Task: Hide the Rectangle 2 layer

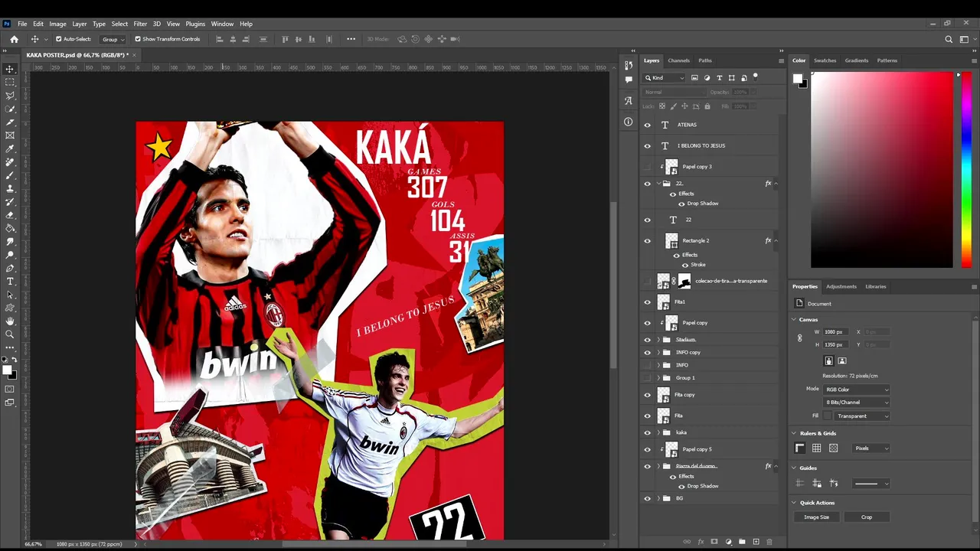Action: [648, 240]
